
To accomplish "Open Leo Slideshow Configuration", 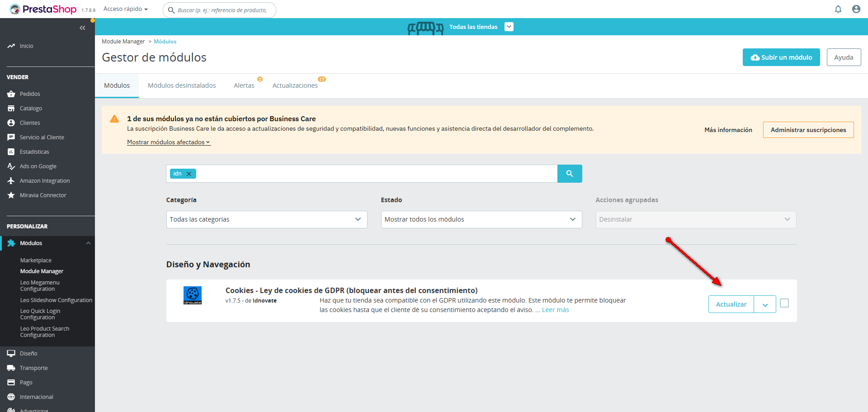I will (56, 300).
